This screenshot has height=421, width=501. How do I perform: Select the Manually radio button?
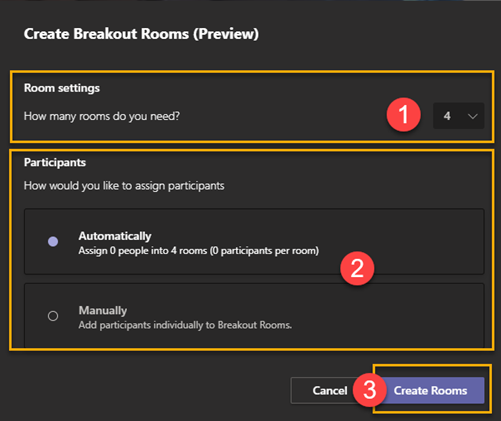53,316
